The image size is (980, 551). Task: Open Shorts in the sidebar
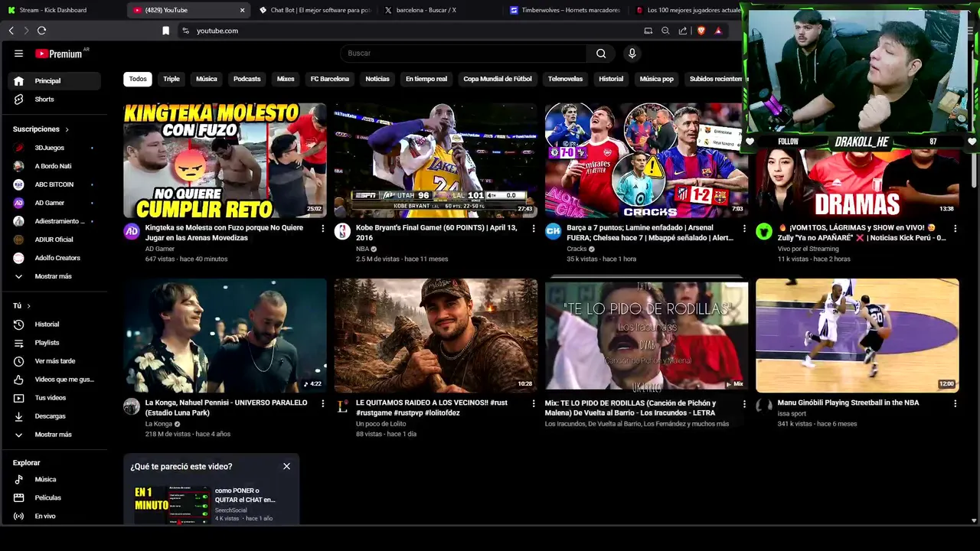point(54,99)
